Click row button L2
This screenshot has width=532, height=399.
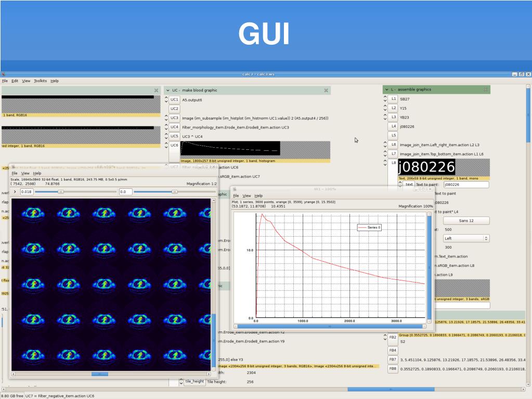[x=393, y=108]
